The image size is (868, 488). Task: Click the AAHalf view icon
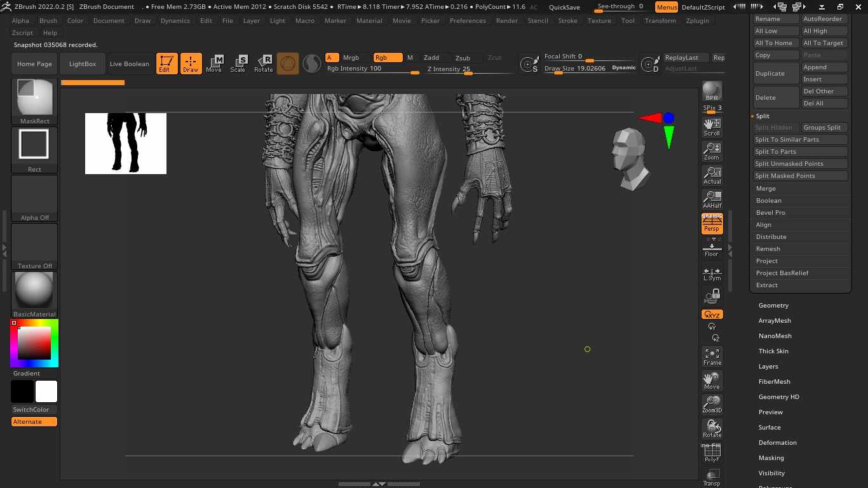(x=712, y=199)
